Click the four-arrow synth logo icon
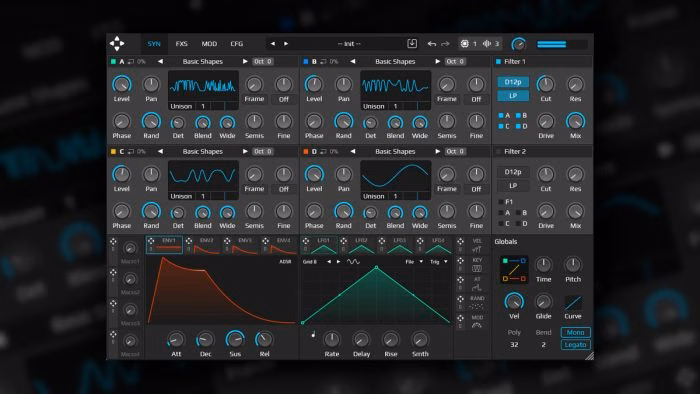 point(117,44)
